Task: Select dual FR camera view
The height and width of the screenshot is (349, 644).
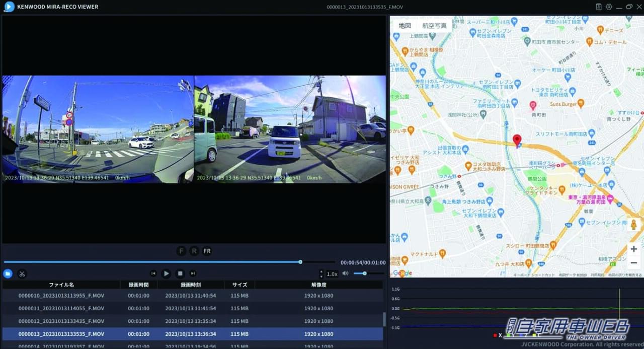Action: pyautogui.click(x=207, y=251)
